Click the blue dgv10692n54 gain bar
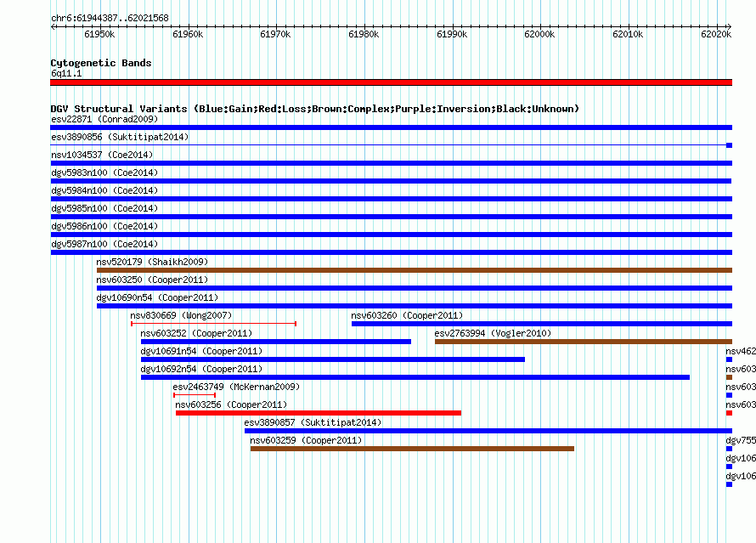This screenshot has height=543, width=756. tap(415, 377)
